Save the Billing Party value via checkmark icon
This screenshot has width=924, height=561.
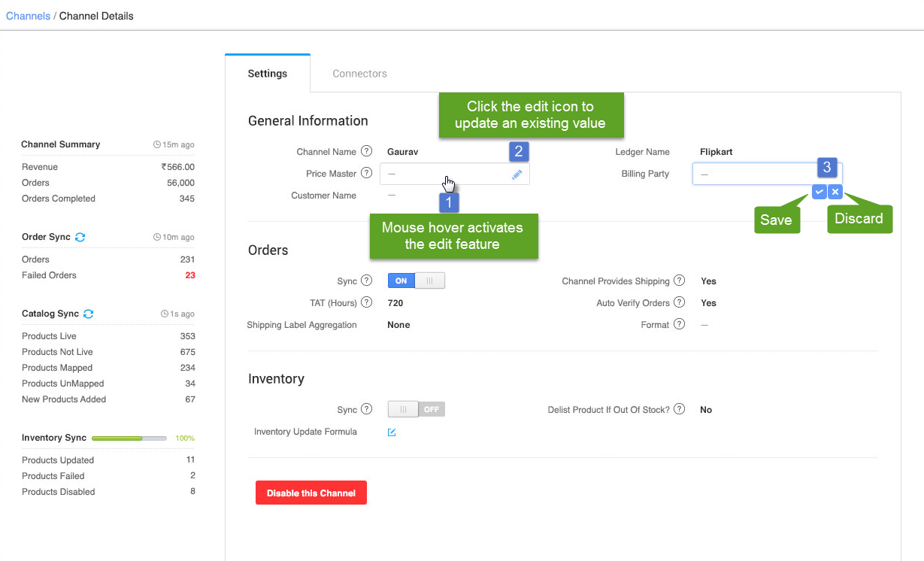click(x=819, y=192)
